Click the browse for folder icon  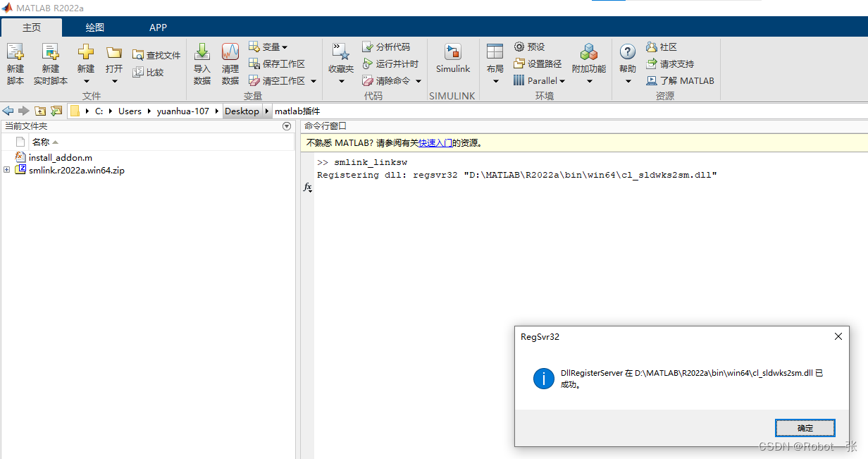56,111
